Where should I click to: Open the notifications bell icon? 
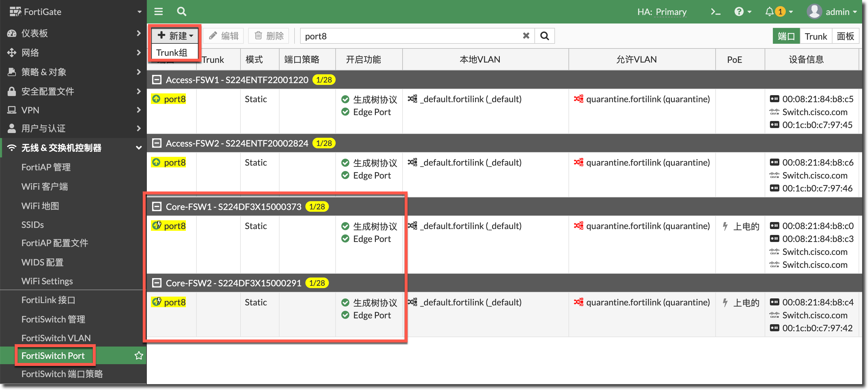pos(769,12)
